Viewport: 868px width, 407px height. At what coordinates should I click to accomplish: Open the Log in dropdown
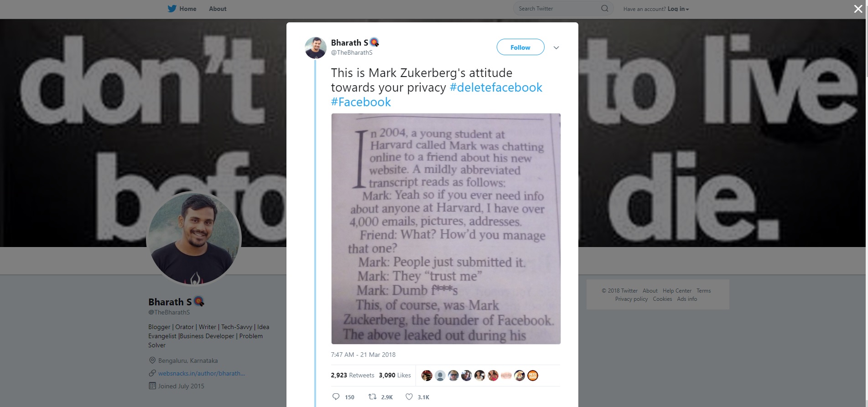(678, 9)
